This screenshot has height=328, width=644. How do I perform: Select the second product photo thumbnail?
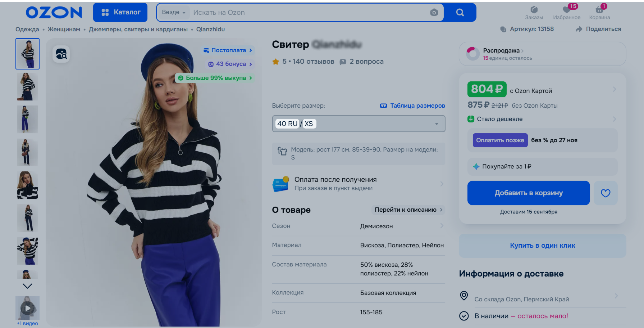pos(27,87)
